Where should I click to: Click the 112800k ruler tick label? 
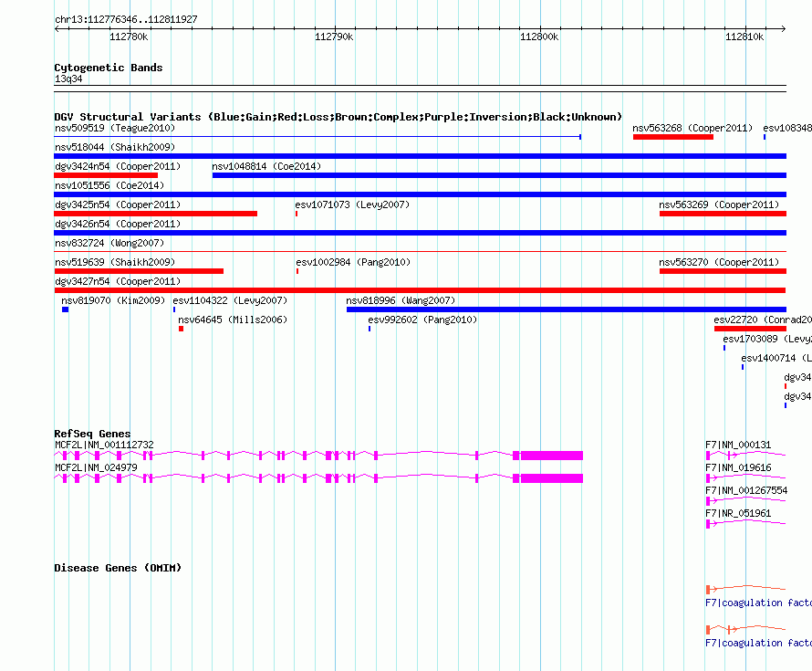pyautogui.click(x=539, y=37)
